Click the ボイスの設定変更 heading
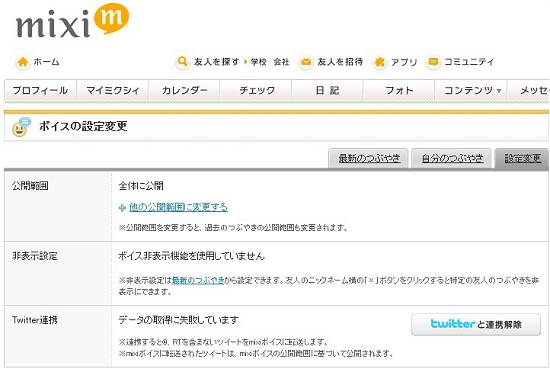550x369 pixels. click(x=83, y=126)
